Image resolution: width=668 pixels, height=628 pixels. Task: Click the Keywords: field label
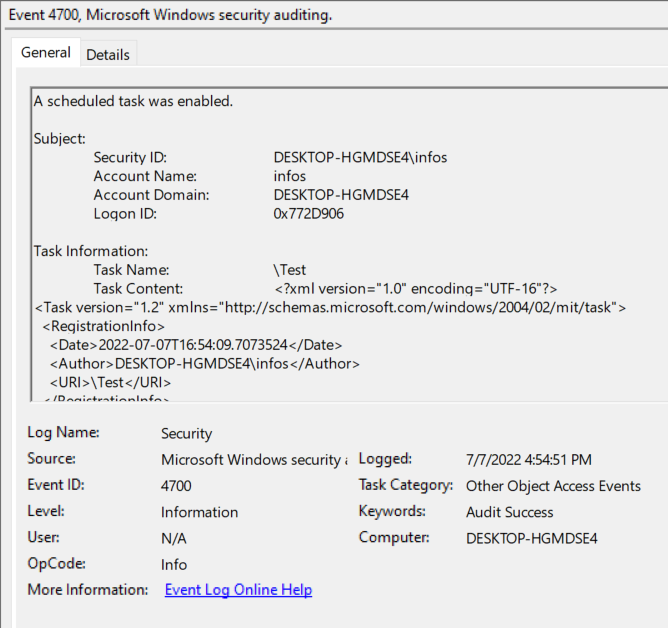click(392, 511)
